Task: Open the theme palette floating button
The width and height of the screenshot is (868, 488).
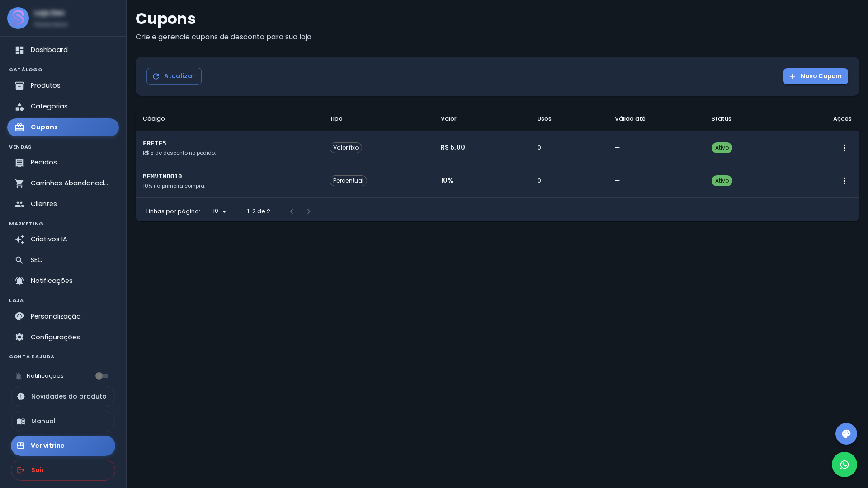Action: pyautogui.click(x=846, y=434)
